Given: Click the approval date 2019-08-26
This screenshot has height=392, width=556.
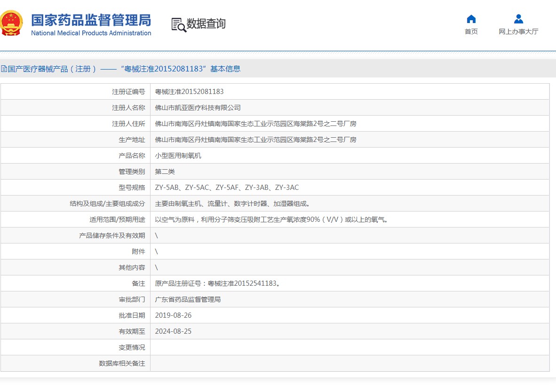Looking at the screenshot, I should click(x=173, y=315).
